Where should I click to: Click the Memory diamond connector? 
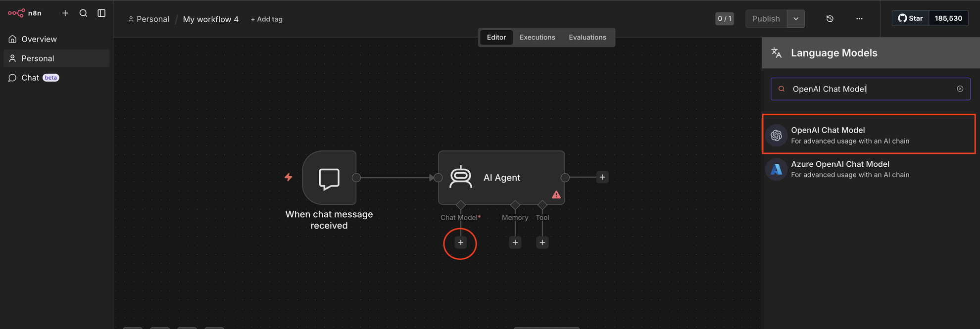pyautogui.click(x=515, y=205)
